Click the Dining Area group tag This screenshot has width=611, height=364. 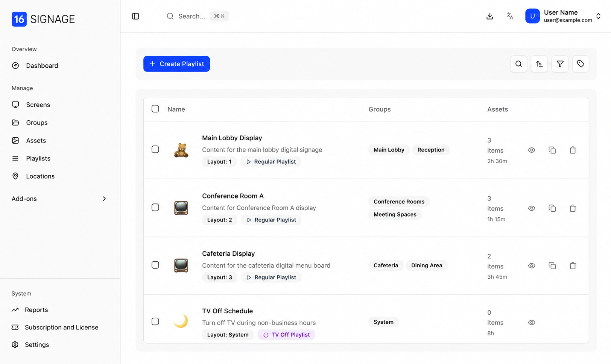[x=427, y=265]
